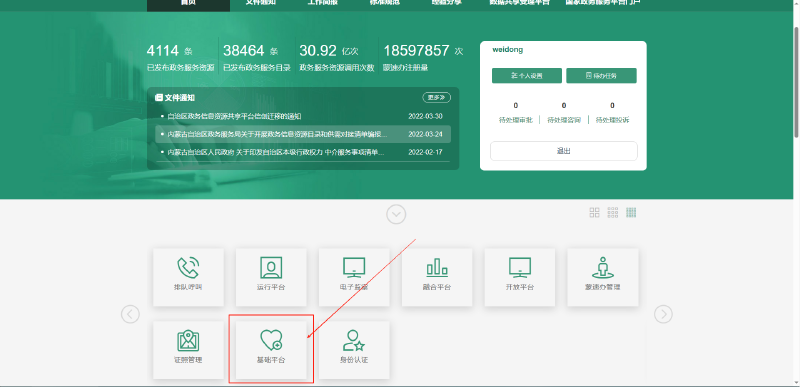Select the 文件通知 navigation tab
800x387 pixels.
[261, 3]
